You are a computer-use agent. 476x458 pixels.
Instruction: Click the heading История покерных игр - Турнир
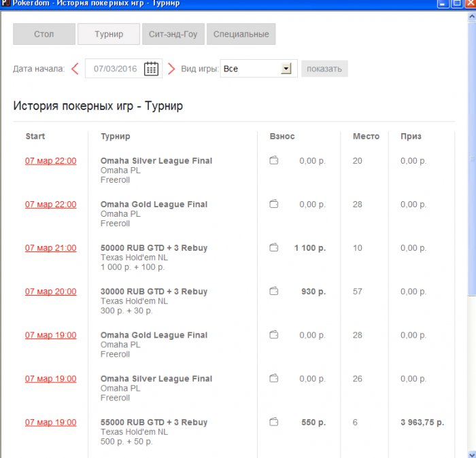[x=98, y=106]
